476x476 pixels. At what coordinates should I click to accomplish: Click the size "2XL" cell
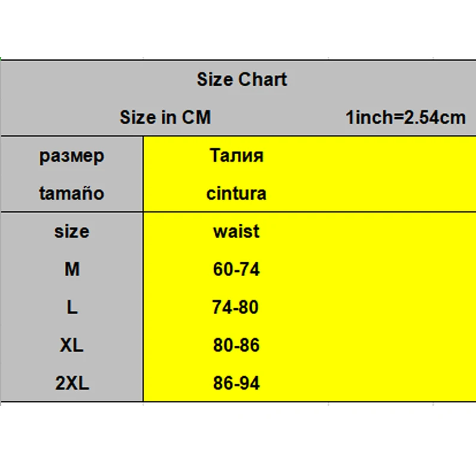[71, 383]
